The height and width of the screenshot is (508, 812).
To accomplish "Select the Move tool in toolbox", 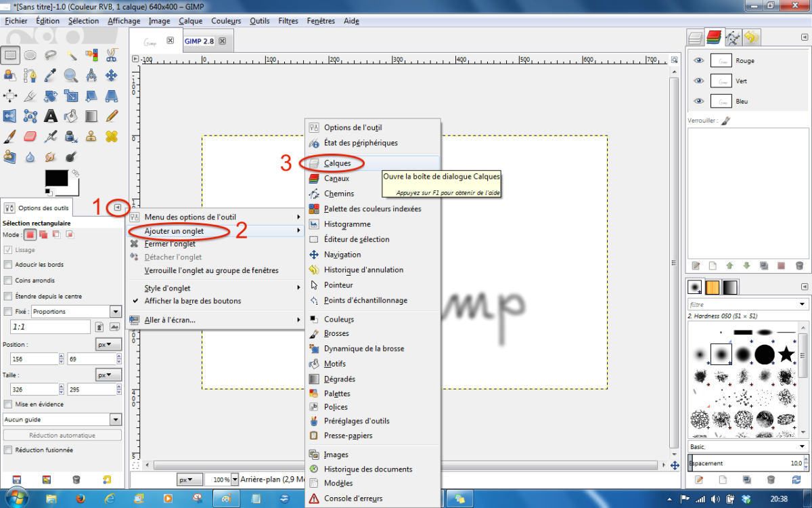I will [112, 76].
